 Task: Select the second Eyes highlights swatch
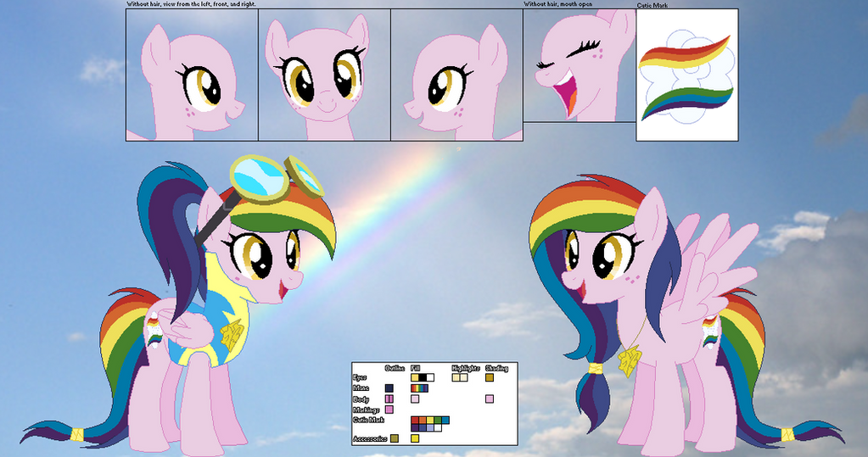pos(464,377)
